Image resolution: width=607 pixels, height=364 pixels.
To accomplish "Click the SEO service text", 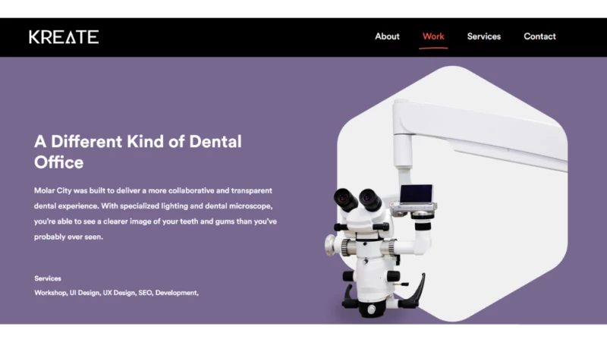I will click(x=145, y=293).
